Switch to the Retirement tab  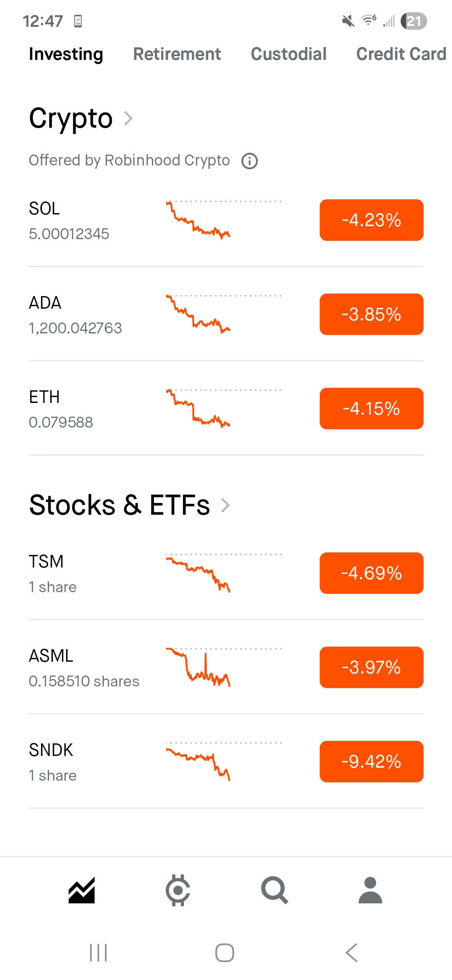click(x=177, y=54)
